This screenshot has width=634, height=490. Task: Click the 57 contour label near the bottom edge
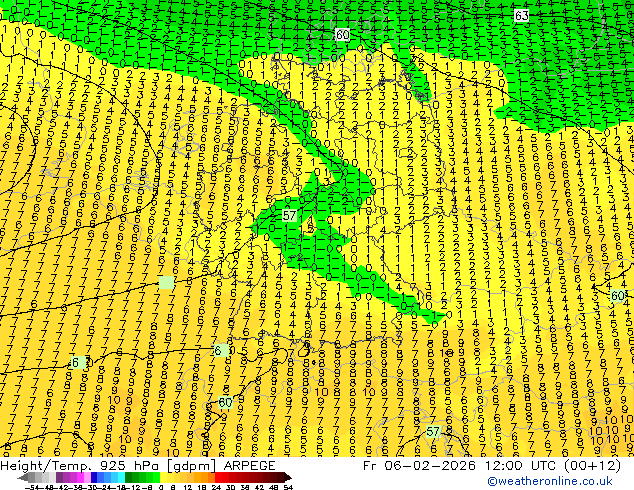[433, 432]
